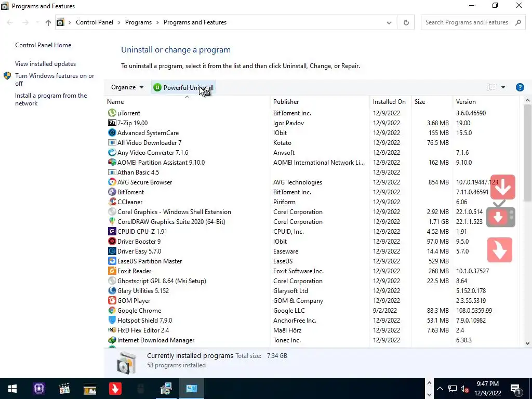This screenshot has width=532, height=399.
Task: Click the Driver Easy 5.7.0 icon
Action: [112, 251]
